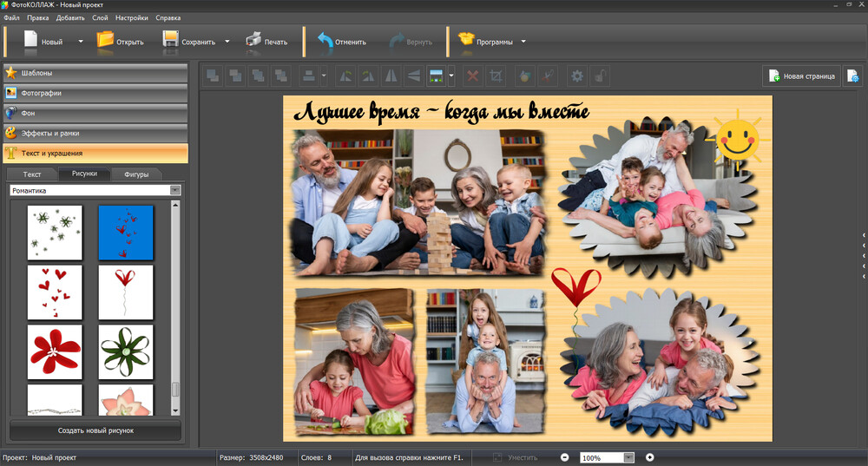Rotate the selection left with the rotate icon
868x466 pixels.
click(x=345, y=75)
